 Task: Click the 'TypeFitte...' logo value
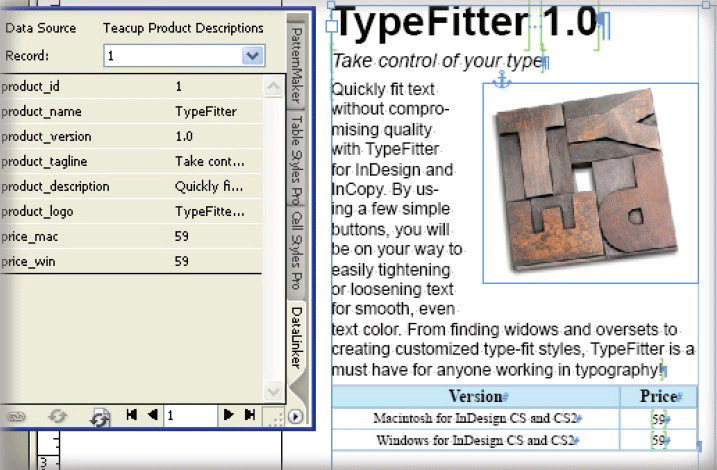pos(210,212)
